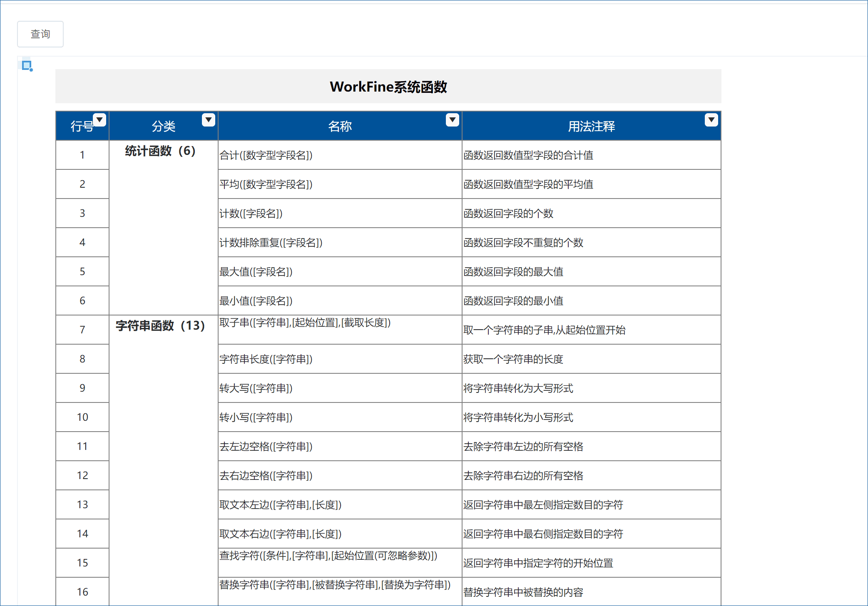
Task: Click cell 取文本右边([字符串],[长度])
Action: click(x=340, y=534)
